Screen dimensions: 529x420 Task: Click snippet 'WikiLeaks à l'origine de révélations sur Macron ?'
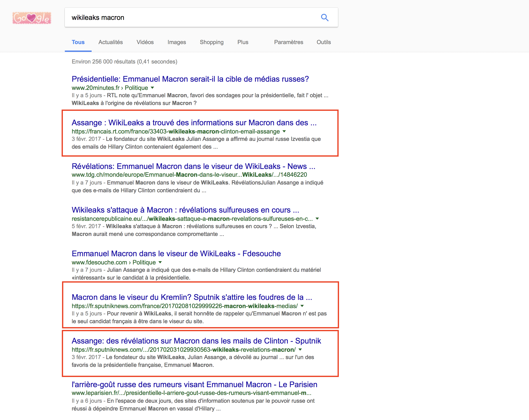tap(134, 103)
